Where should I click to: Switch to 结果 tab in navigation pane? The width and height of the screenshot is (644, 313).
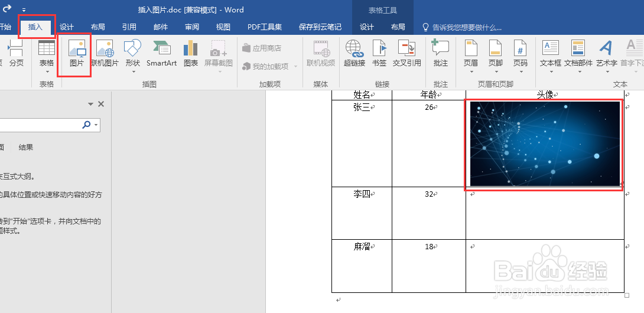(x=26, y=148)
